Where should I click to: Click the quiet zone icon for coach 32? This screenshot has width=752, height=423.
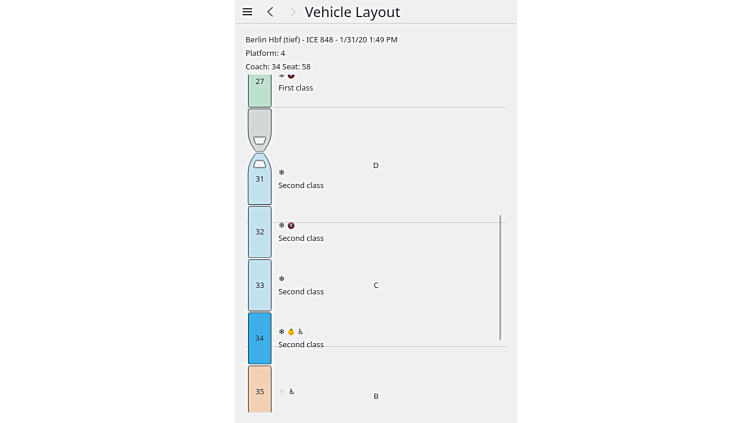coord(291,225)
